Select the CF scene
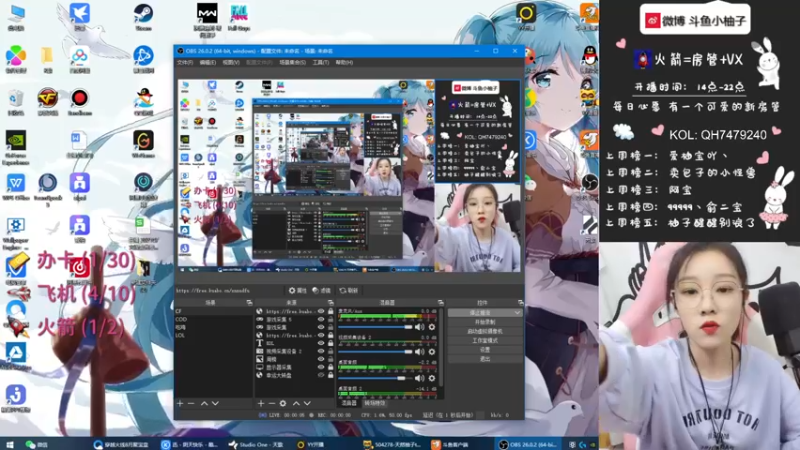This screenshot has width=800, height=450. click(x=214, y=311)
